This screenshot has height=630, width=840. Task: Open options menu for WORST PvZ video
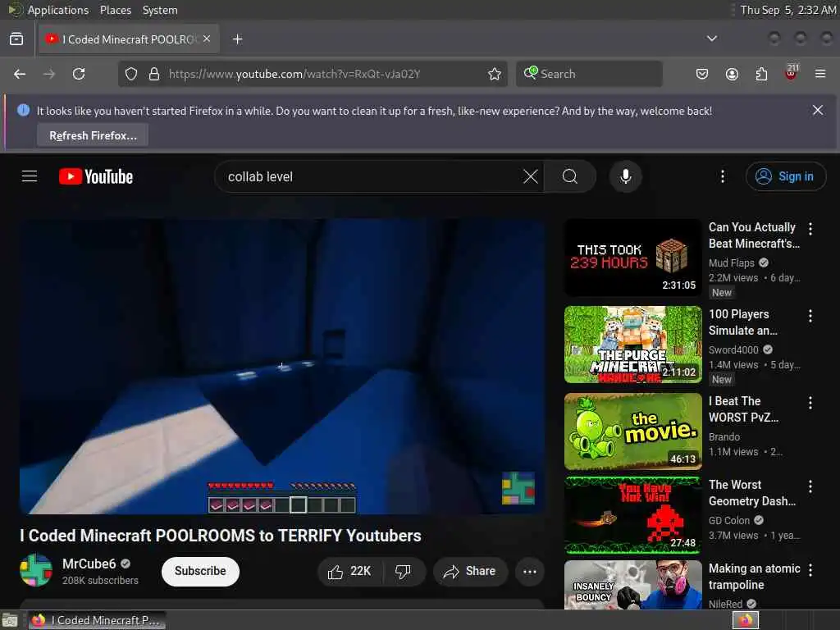click(x=810, y=403)
